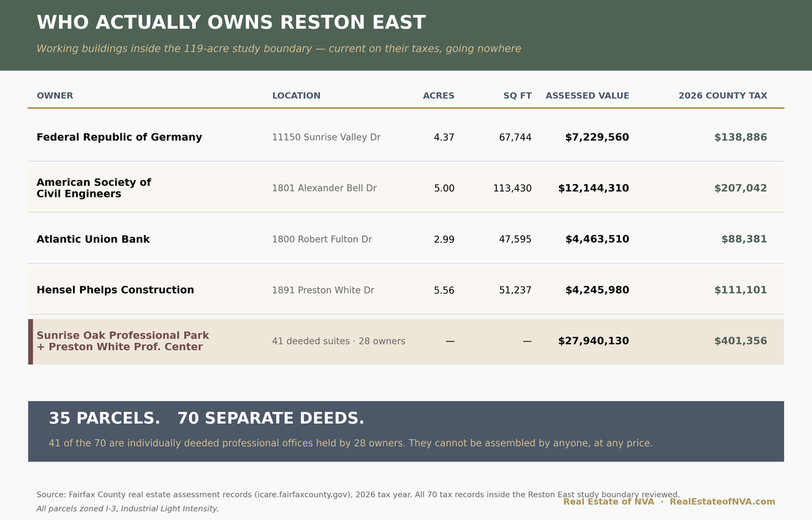Select owner American Society of Civil Engineers

click(x=94, y=188)
